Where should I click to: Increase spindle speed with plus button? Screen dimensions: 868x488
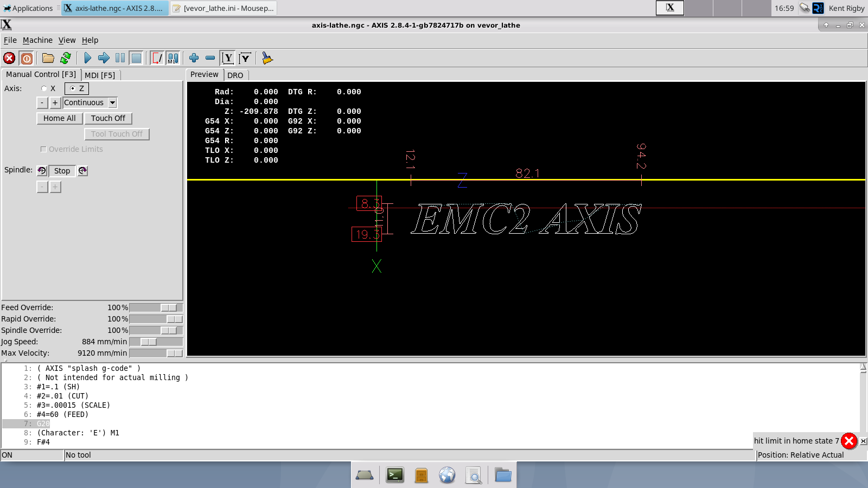[55, 187]
